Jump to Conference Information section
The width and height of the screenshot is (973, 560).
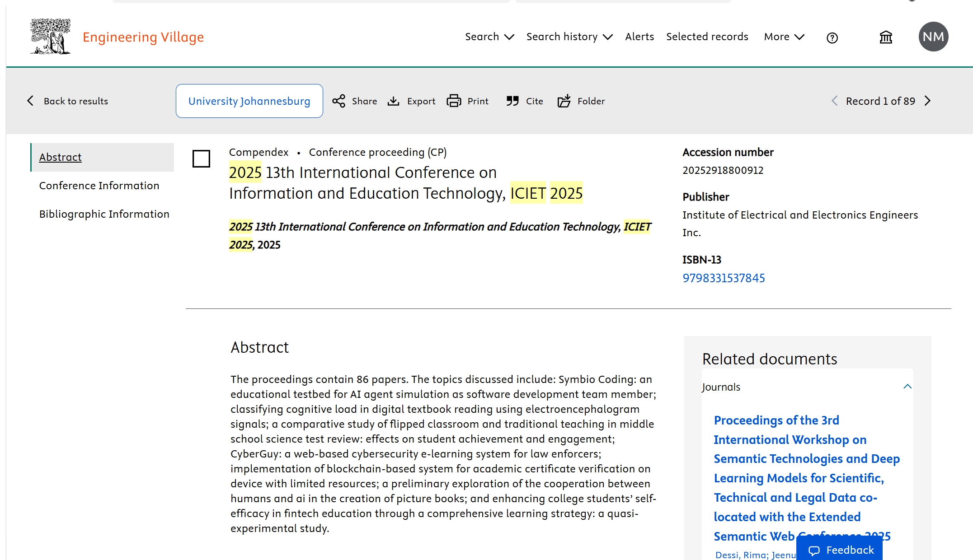pos(99,186)
